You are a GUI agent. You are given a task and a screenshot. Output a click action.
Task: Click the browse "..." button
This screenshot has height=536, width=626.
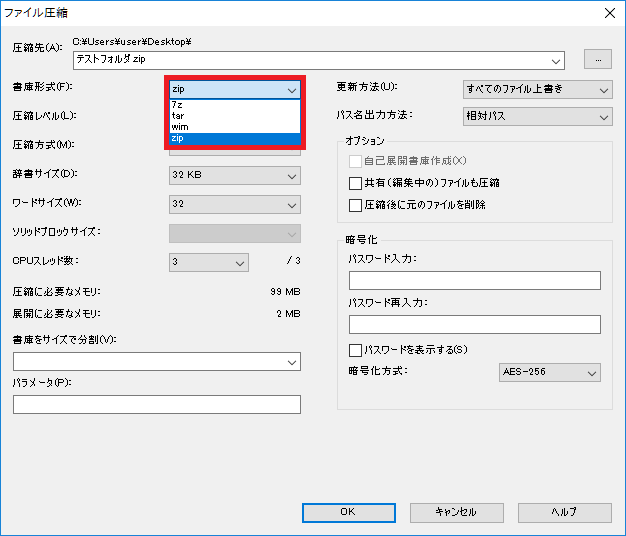(x=598, y=59)
